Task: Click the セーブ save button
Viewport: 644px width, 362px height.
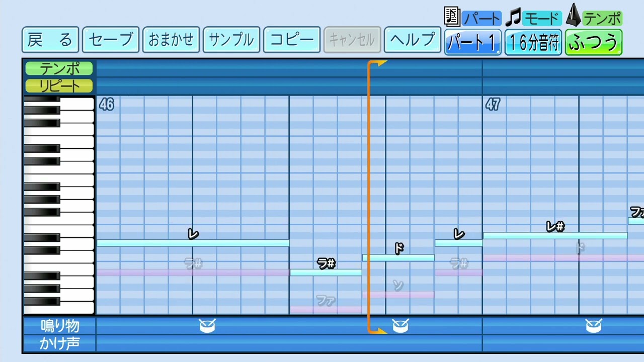Action: 111,40
